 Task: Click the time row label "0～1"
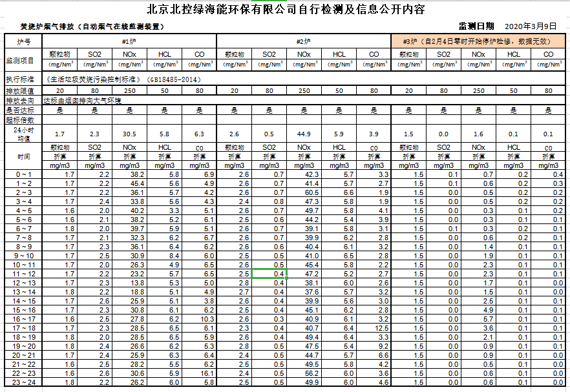tap(24, 174)
